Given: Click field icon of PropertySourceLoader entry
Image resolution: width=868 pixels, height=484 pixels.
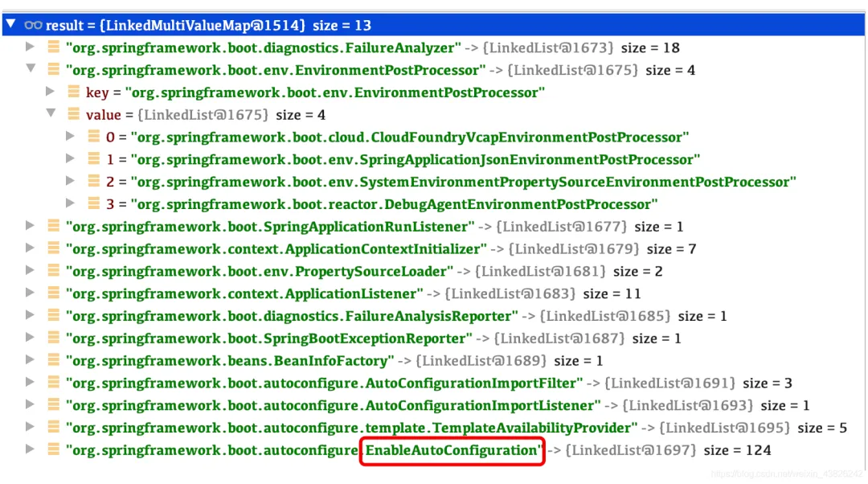Looking at the screenshot, I should click(54, 272).
